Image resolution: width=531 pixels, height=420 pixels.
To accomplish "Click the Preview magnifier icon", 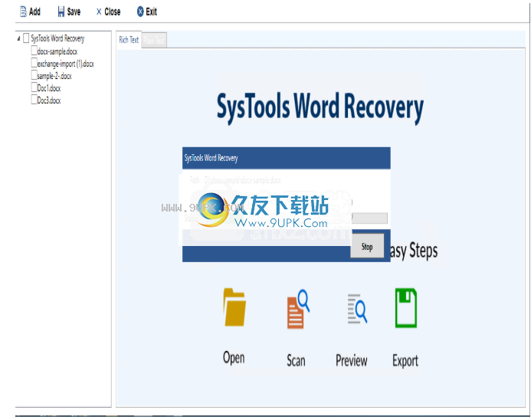I will [x=357, y=309].
